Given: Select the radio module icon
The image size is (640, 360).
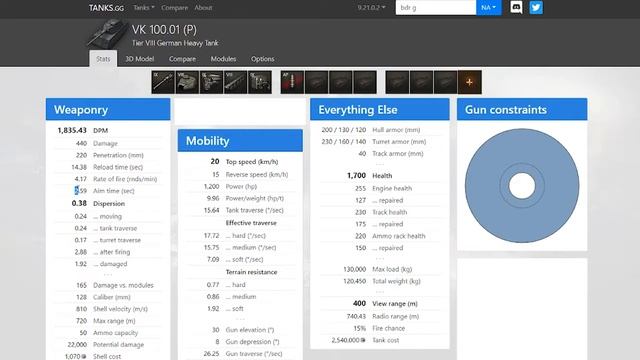Looking at the screenshot, I should point(260,82).
